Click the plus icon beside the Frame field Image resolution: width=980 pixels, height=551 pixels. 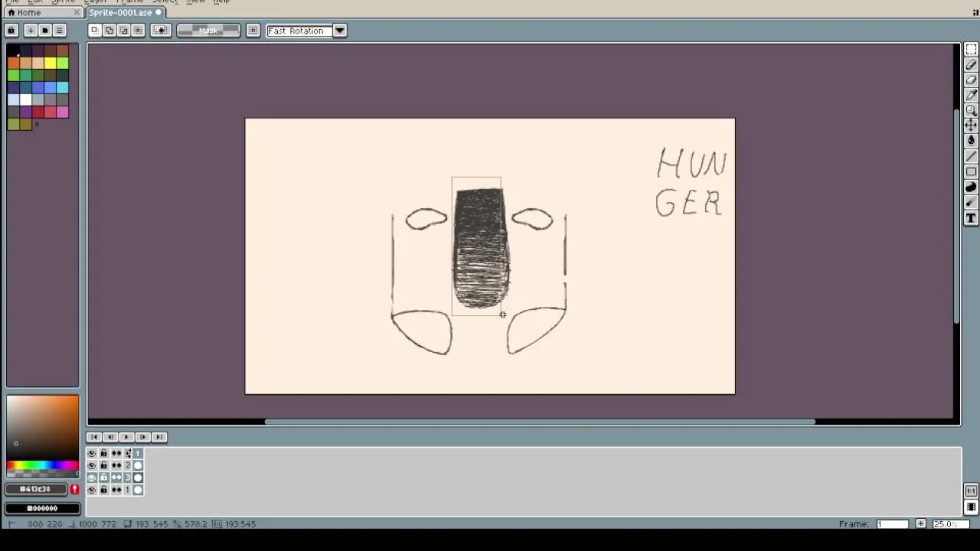[920, 524]
